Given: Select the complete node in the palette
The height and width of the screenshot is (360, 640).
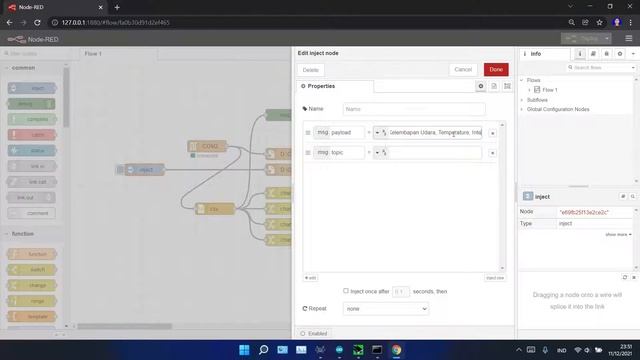Looking at the screenshot, I should tap(32, 119).
